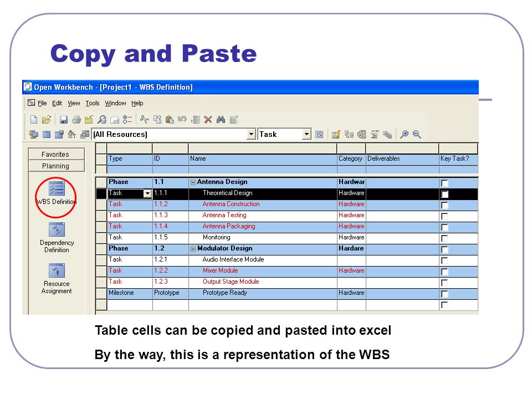Click the envelope send icon
Viewport: 532px width, 399px height.
coord(115,120)
